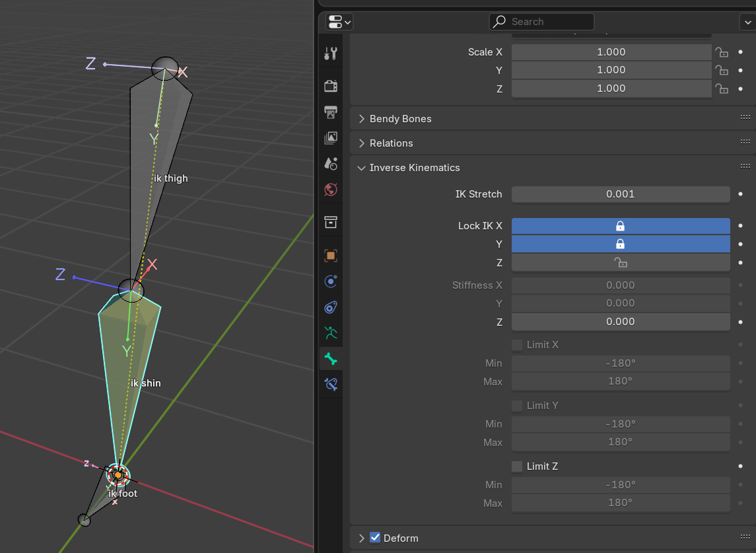Open the Object properties tab
756x553 pixels.
coord(331,255)
